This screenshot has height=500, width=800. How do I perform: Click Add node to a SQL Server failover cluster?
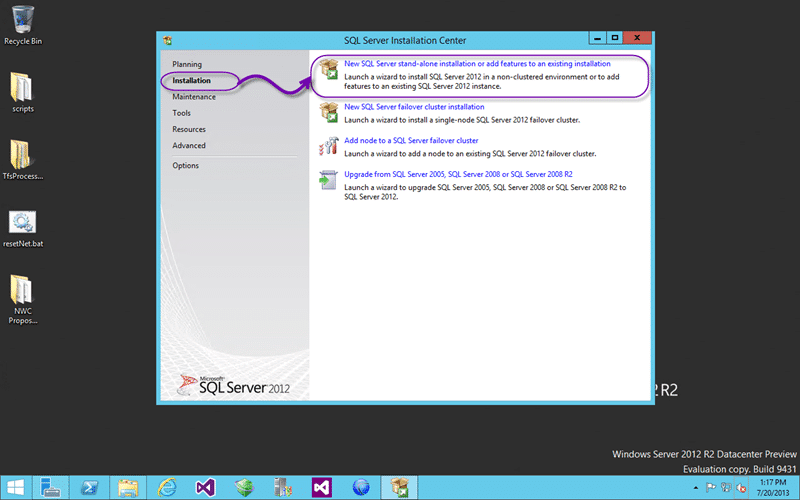[x=411, y=141]
